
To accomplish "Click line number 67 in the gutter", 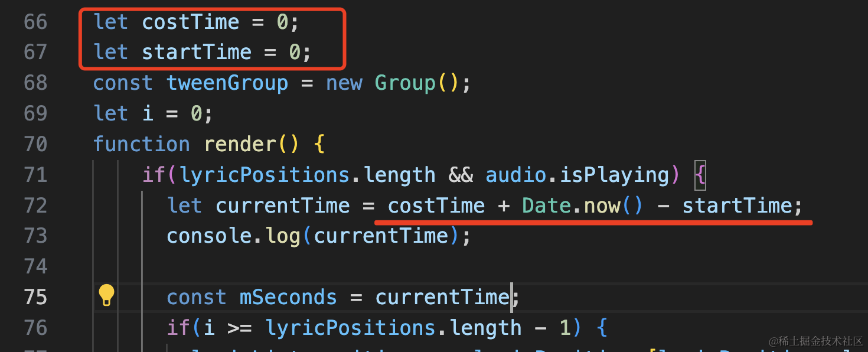I will (35, 53).
